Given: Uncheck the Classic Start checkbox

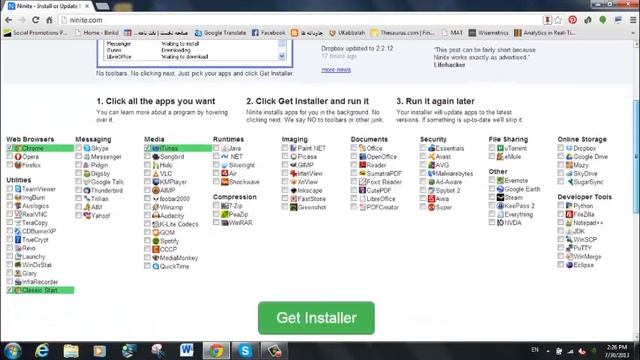Looking at the screenshot, I should [x=10, y=290].
